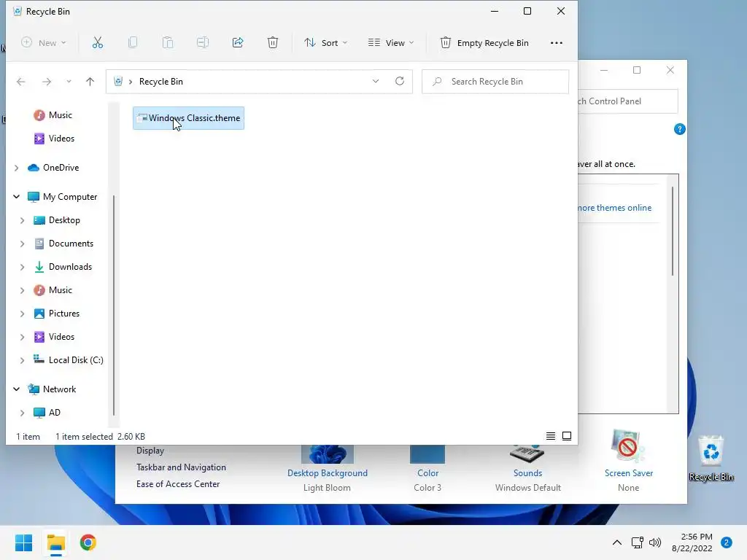
Task: Click in the Search Recycle Bin field
Action: 495,82
